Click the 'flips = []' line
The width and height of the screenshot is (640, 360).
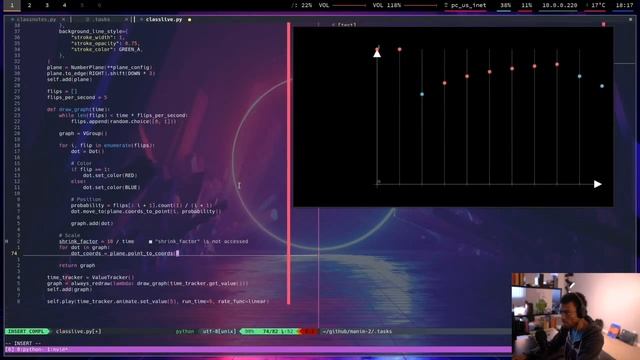coord(62,91)
